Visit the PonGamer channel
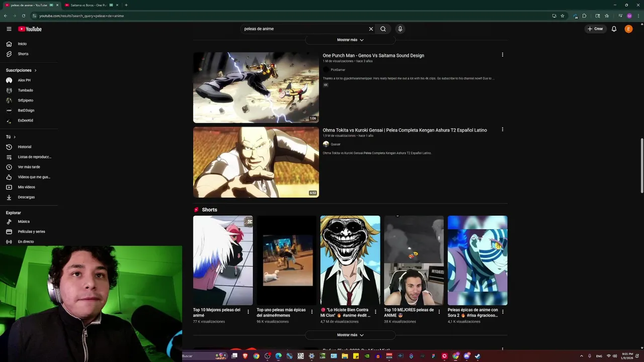Image resolution: width=644 pixels, height=362 pixels. (338, 70)
